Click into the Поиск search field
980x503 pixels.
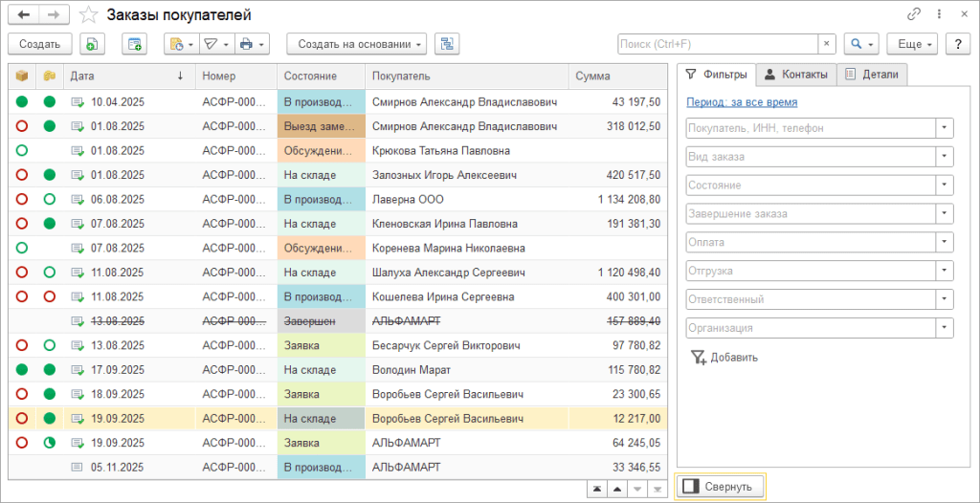(x=718, y=44)
